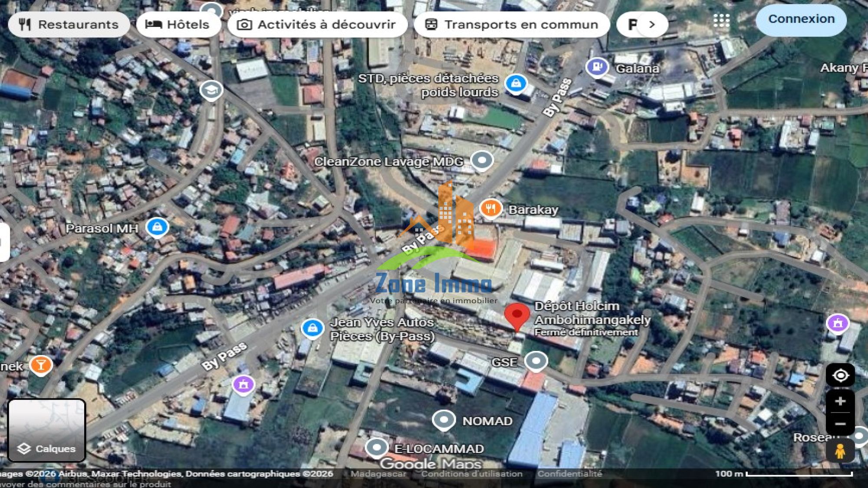Select the Restaurants search icon
Viewport: 868px width, 488px height.
coord(25,24)
